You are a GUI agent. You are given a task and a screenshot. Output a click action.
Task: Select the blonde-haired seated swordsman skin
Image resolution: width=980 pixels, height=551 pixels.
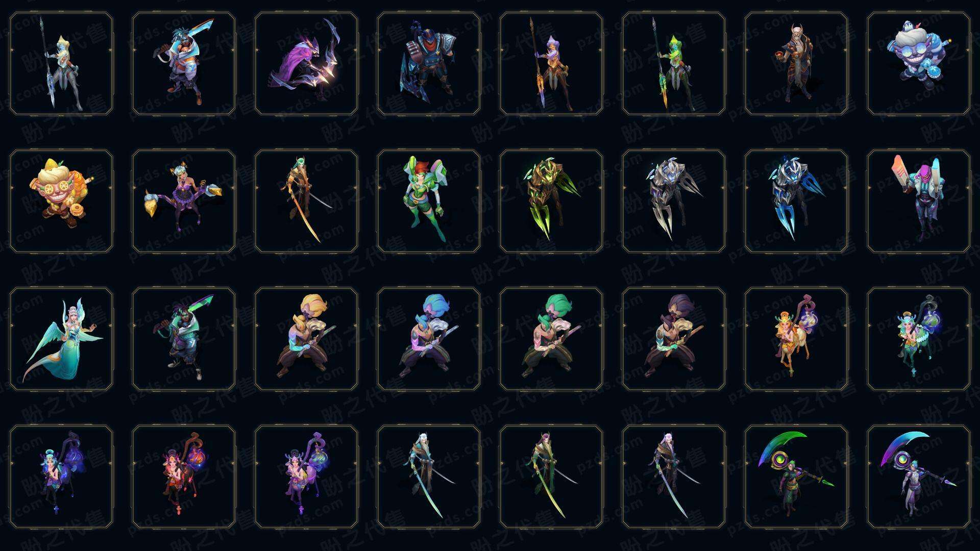(306, 339)
